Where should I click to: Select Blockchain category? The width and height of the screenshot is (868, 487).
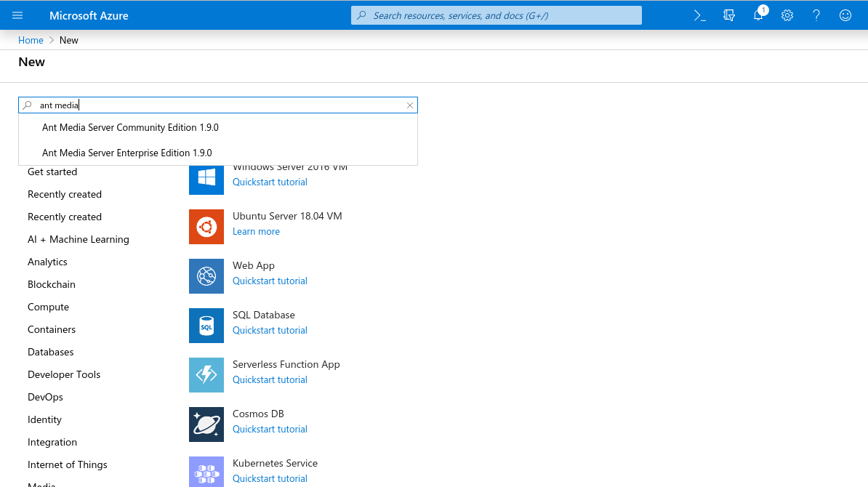point(52,284)
